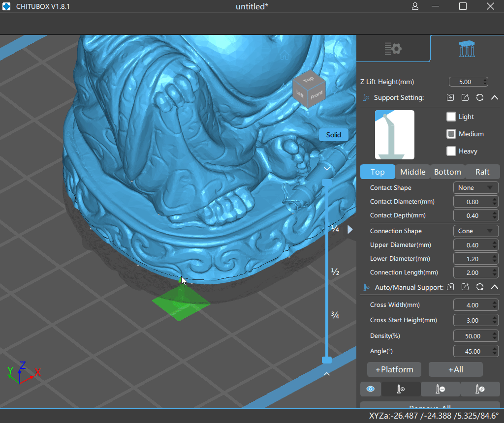This screenshot has width=504, height=423.
Task: Click the +Platform button
Action: click(x=394, y=369)
